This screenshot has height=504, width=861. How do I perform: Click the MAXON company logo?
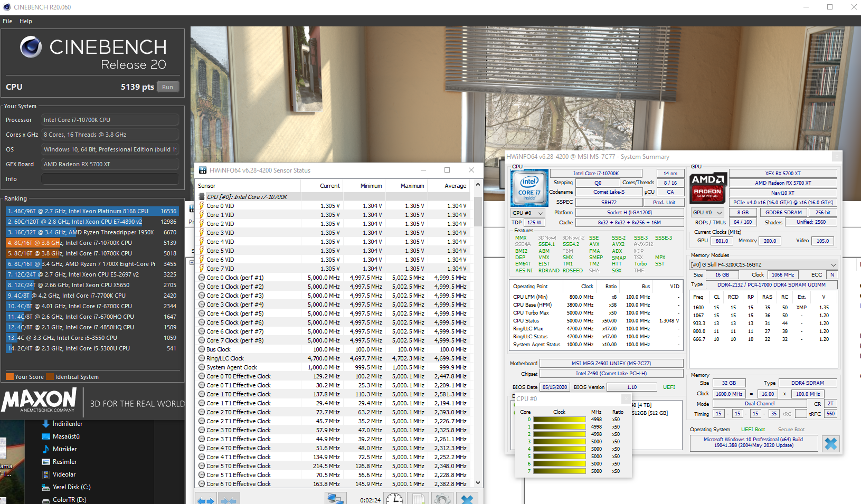coord(40,401)
